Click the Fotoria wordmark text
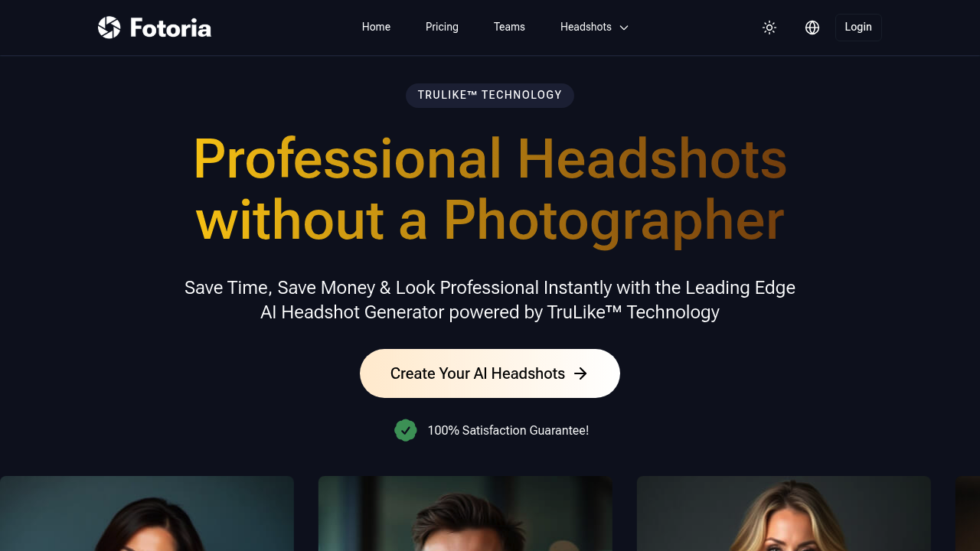Image resolution: width=980 pixels, height=551 pixels. coord(170,28)
